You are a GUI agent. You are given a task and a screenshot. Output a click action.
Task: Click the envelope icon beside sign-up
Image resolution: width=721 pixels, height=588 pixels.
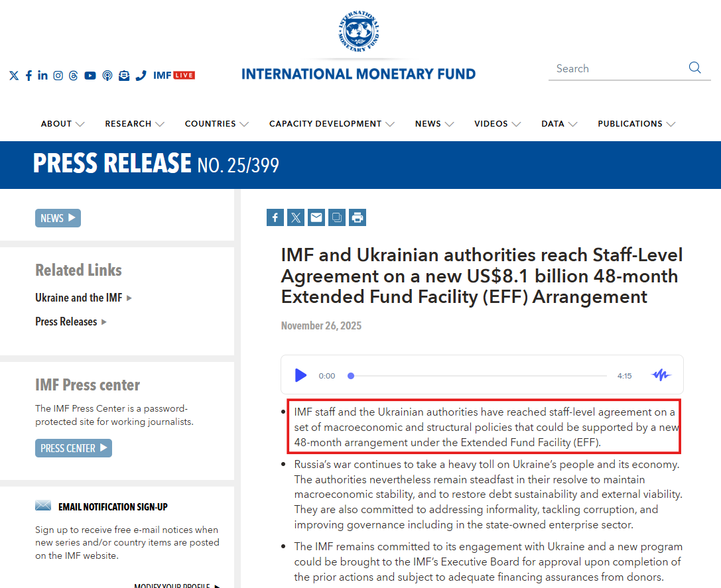tap(43, 506)
